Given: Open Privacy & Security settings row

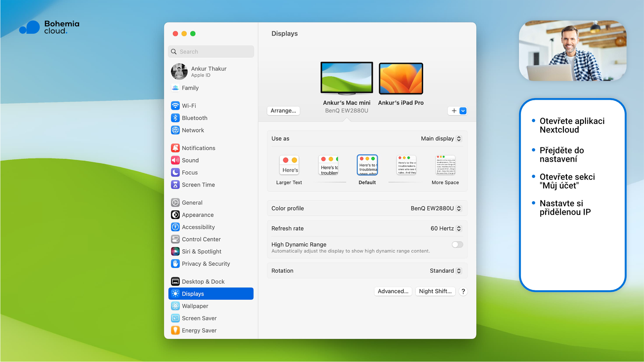Looking at the screenshot, I should point(211,263).
